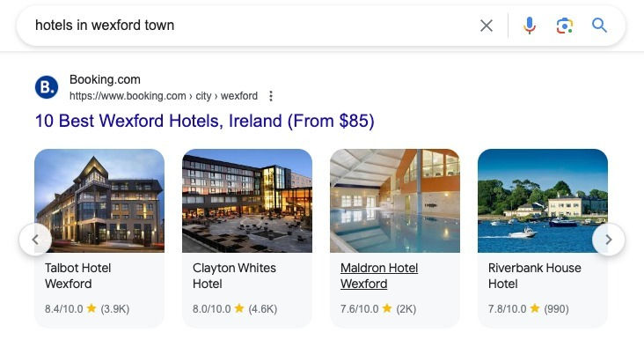This screenshot has height=340, width=644.
Task: Show next hotels with the right carousel arrow
Action: pos(608,240)
